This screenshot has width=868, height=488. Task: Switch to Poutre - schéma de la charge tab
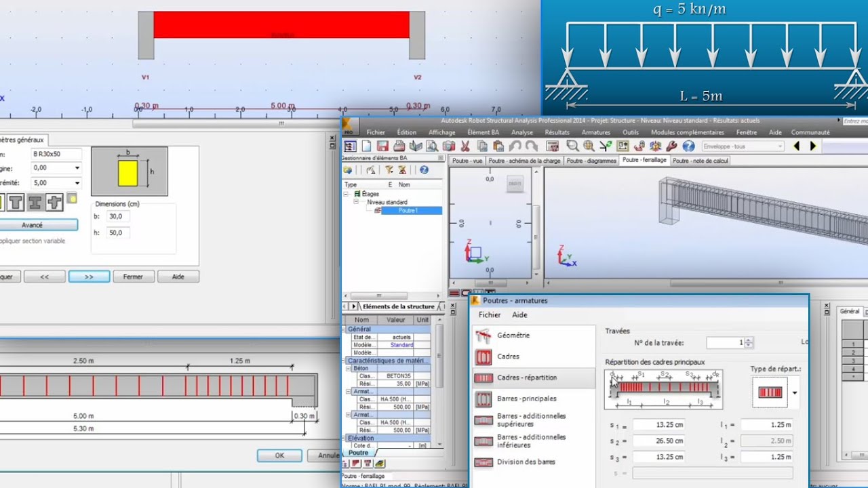524,161
